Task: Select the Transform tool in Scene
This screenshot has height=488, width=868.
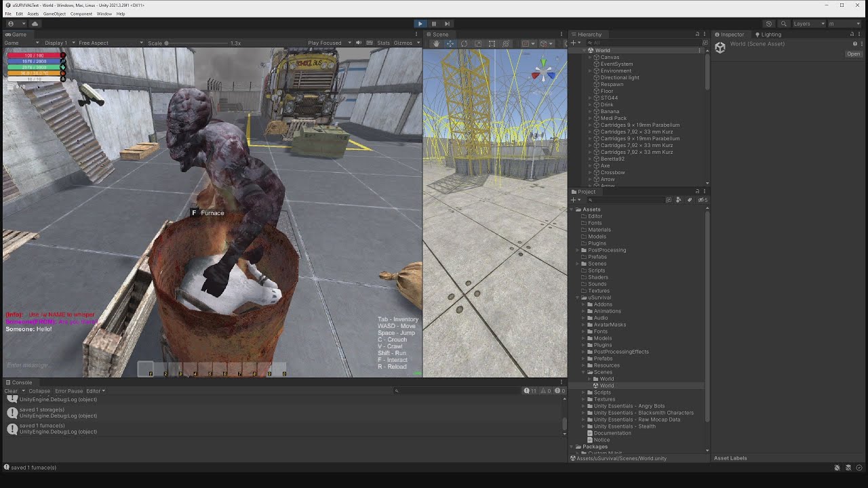Action: click(x=506, y=43)
